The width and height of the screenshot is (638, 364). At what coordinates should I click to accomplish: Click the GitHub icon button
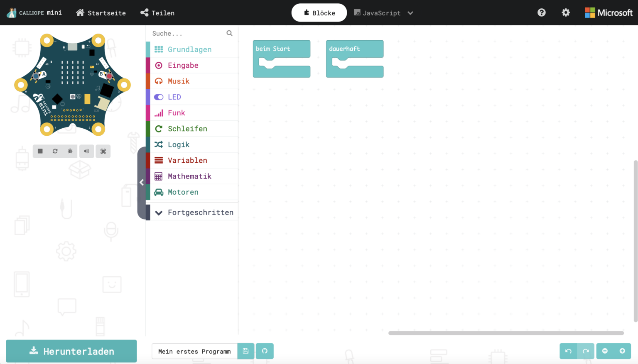(x=265, y=351)
